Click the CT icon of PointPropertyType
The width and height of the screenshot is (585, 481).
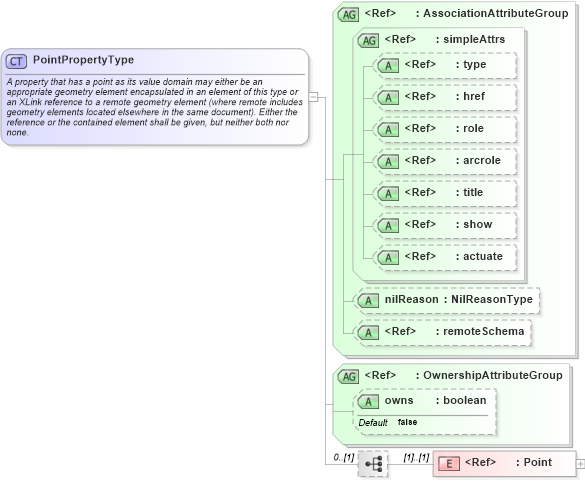[16, 61]
